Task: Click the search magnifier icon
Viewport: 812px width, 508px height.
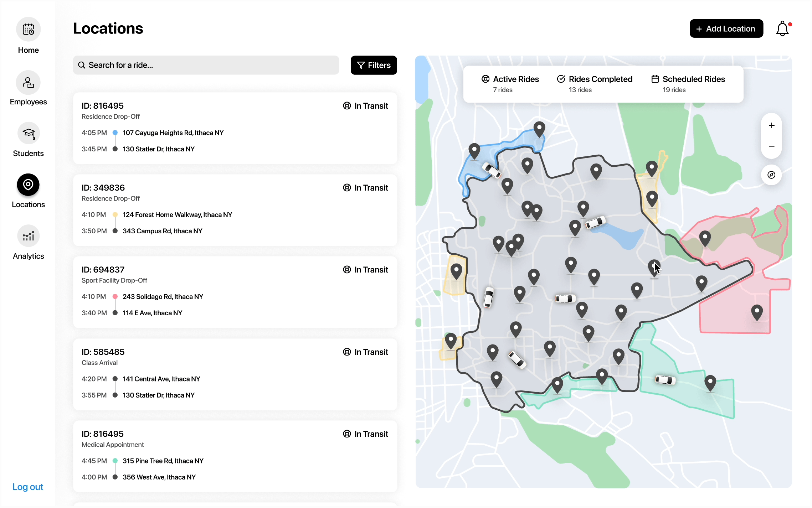Action: click(82, 65)
